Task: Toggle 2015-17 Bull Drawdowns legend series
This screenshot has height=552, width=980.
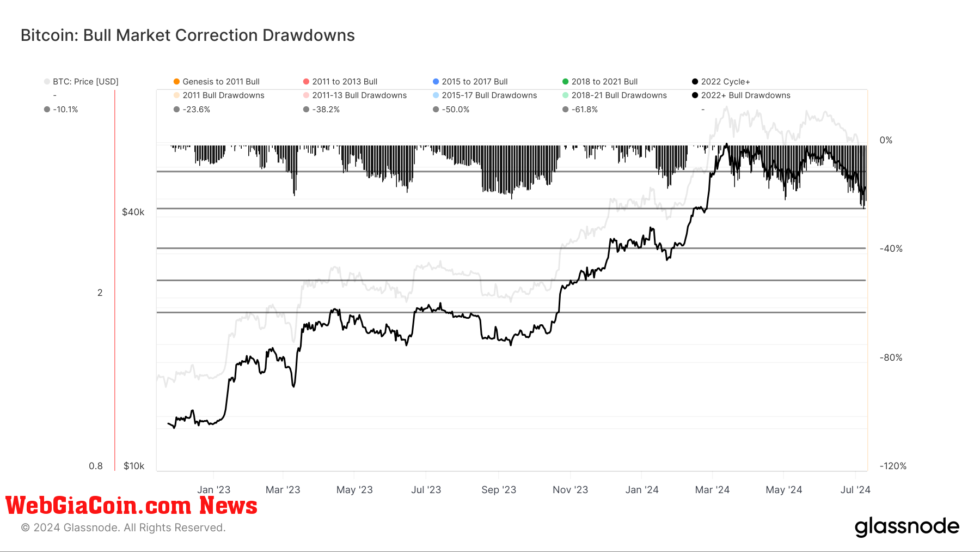Action: [485, 95]
